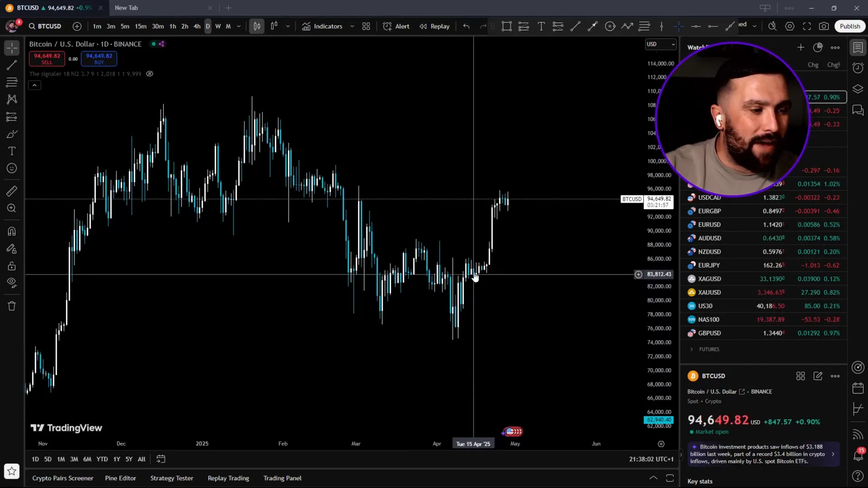
Task: Collapse the indicator legend arrow
Action: (x=34, y=85)
